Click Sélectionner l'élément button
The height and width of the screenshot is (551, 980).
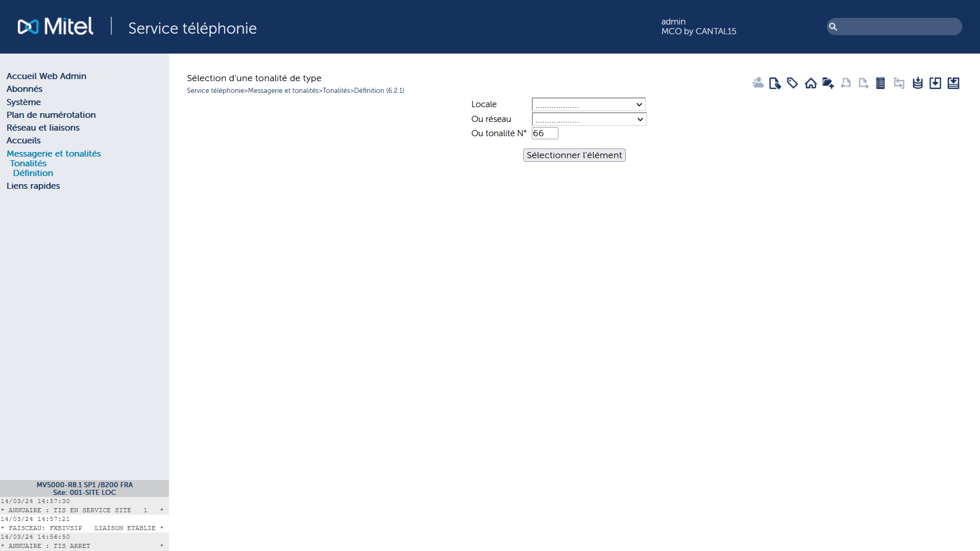pos(574,155)
